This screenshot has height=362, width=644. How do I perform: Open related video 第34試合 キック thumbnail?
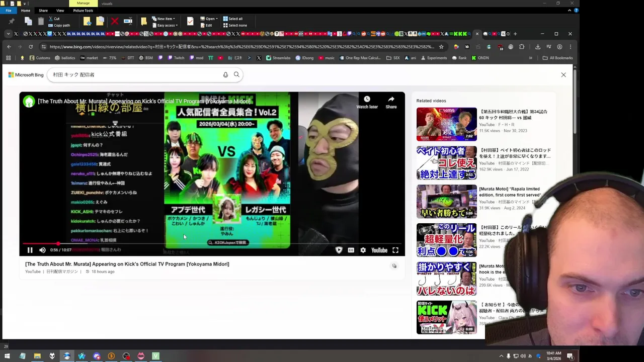click(x=446, y=124)
